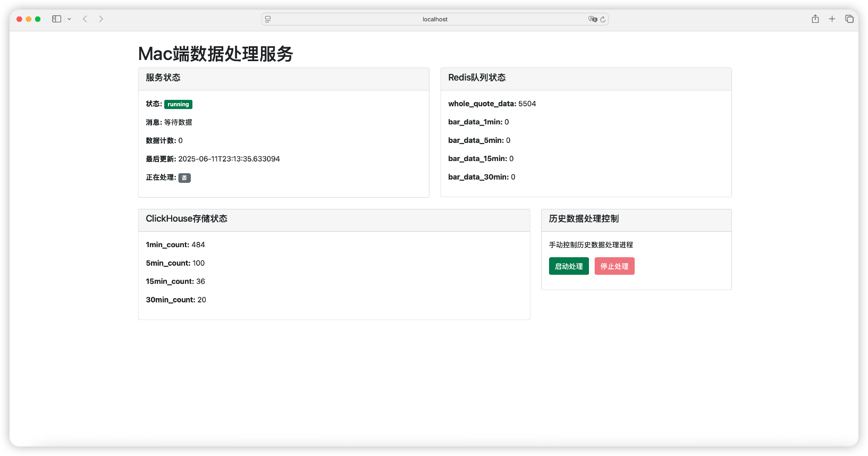This screenshot has width=868, height=456.
Task: Click the translate icon in address bar
Action: tap(593, 19)
